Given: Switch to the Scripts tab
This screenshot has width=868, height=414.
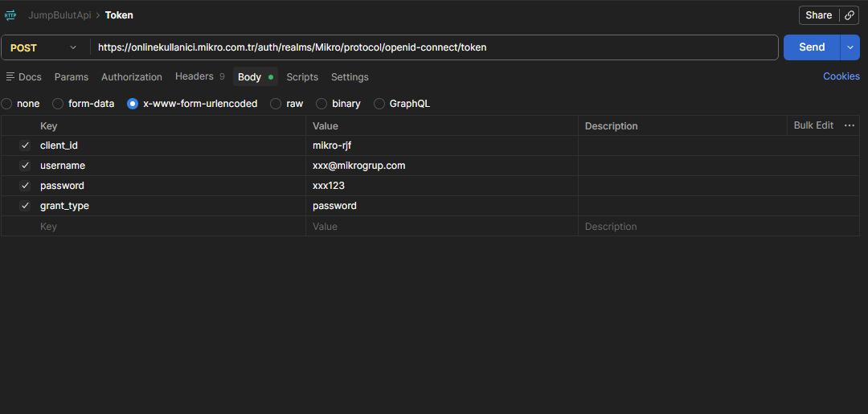Looking at the screenshot, I should tap(302, 77).
